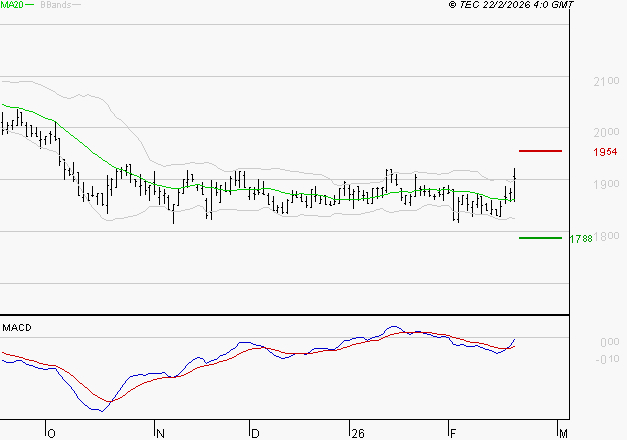This screenshot has height=440, width=627.
Task: Select the green 1788 price label
Action: click(x=580, y=239)
